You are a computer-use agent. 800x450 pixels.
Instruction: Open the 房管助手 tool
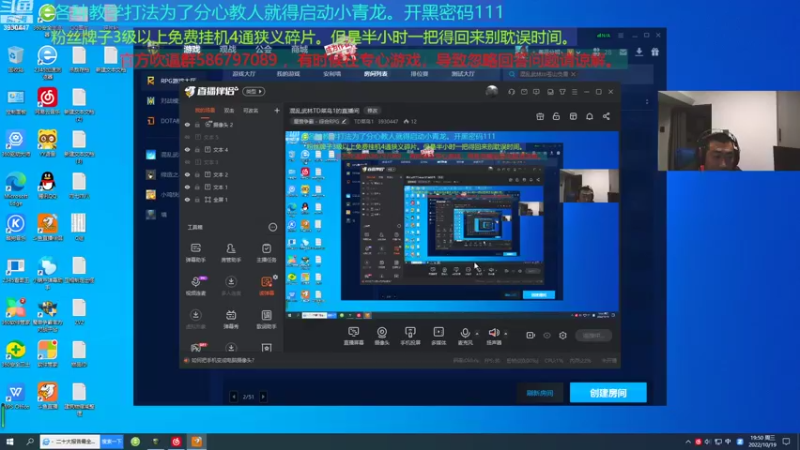(231, 253)
